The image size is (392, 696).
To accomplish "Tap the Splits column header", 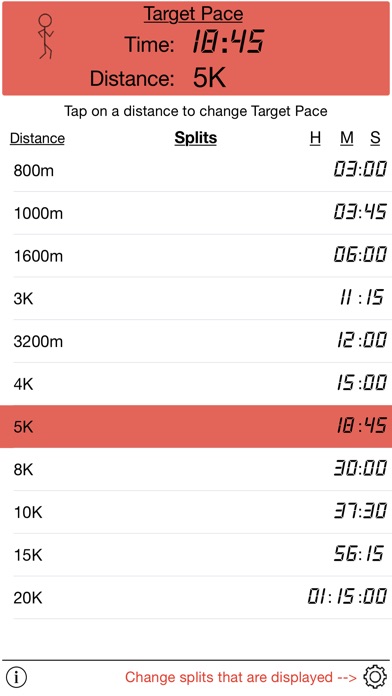I will click(195, 138).
